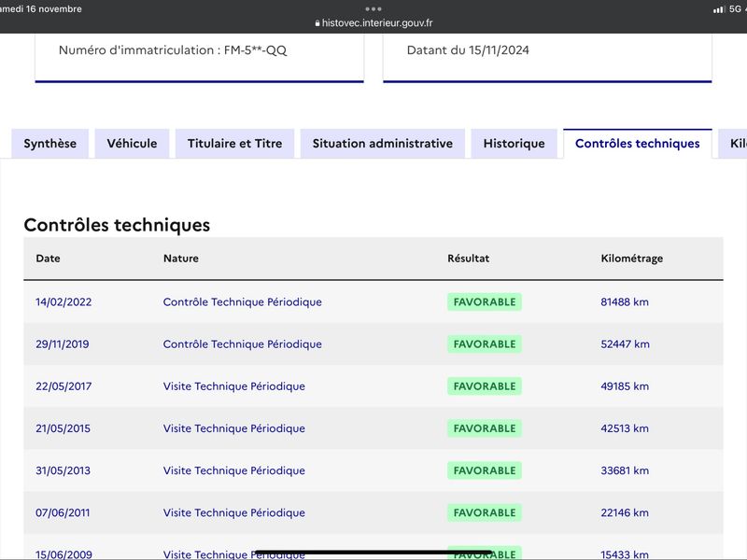The image size is (747, 560).
Task: Click the Numéro d'immatriculation FM-5**-QQ text
Action: click(173, 50)
